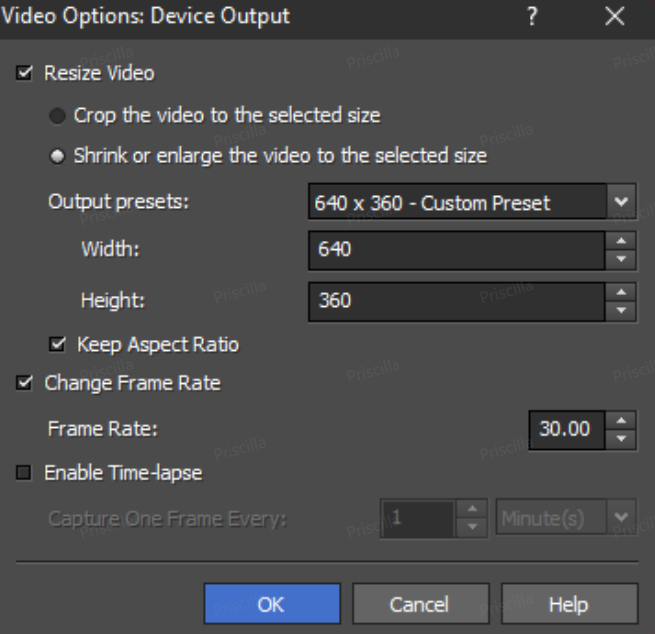Select Crop the video to selected size
655x634 pixels.
coord(57,116)
